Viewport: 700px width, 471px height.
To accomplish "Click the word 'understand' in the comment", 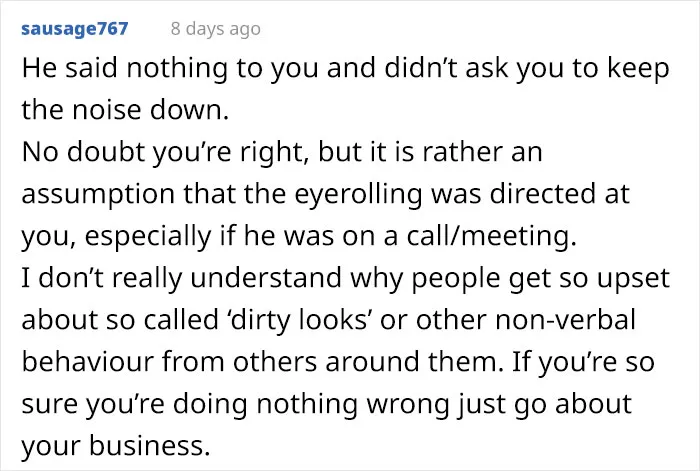I will (266, 278).
